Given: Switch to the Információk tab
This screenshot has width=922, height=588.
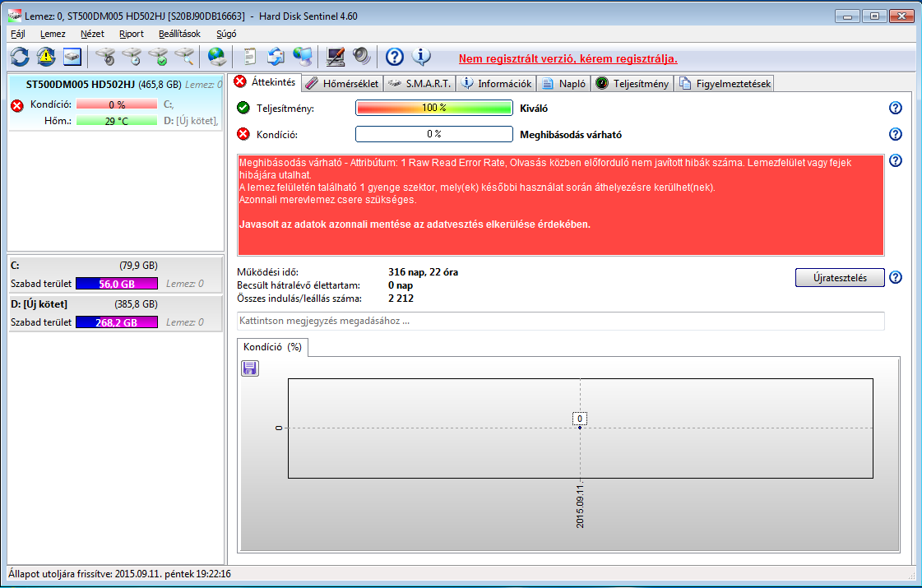Looking at the screenshot, I should coord(497,84).
